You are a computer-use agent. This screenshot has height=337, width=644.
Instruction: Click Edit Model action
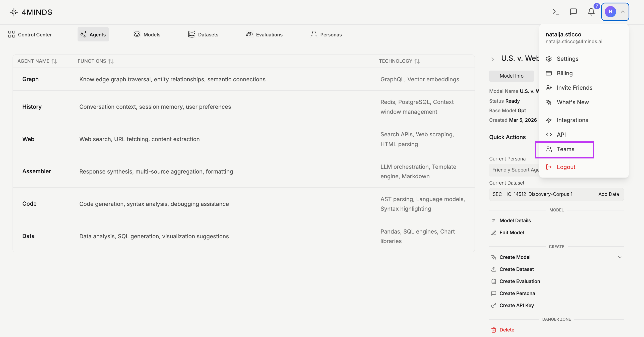511,233
